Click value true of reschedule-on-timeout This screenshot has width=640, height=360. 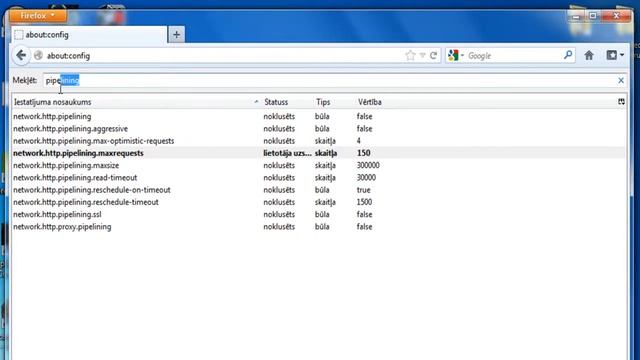(x=363, y=190)
